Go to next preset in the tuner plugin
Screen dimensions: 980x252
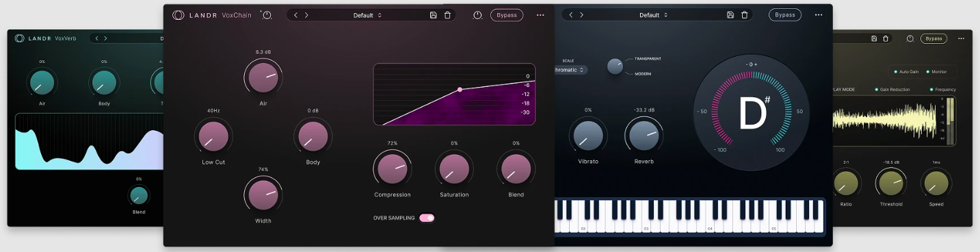pyautogui.click(x=581, y=15)
